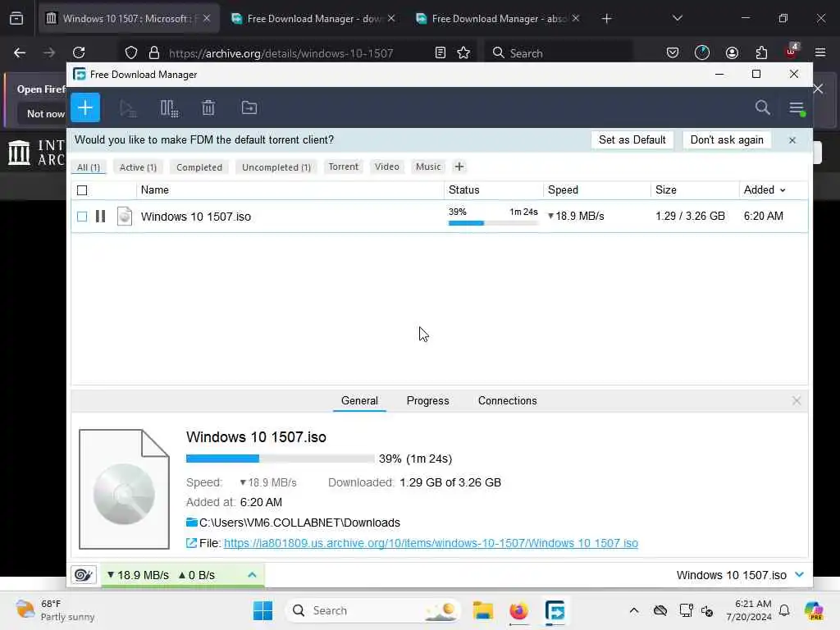Click Set as Default button
The height and width of the screenshot is (630, 840).
[x=632, y=139]
